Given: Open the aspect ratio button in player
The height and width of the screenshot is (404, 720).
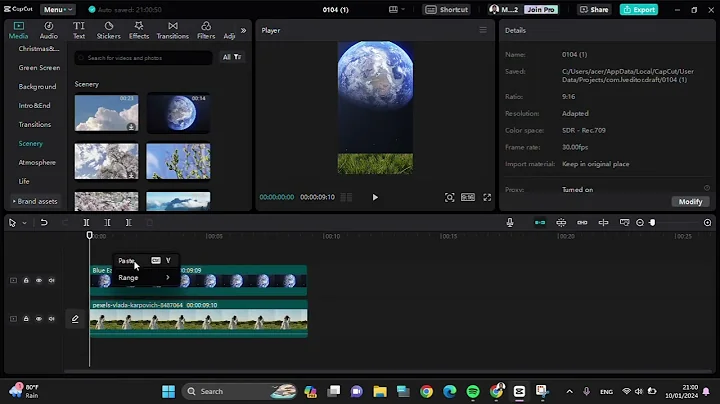Looking at the screenshot, I should pyautogui.click(x=468, y=197).
